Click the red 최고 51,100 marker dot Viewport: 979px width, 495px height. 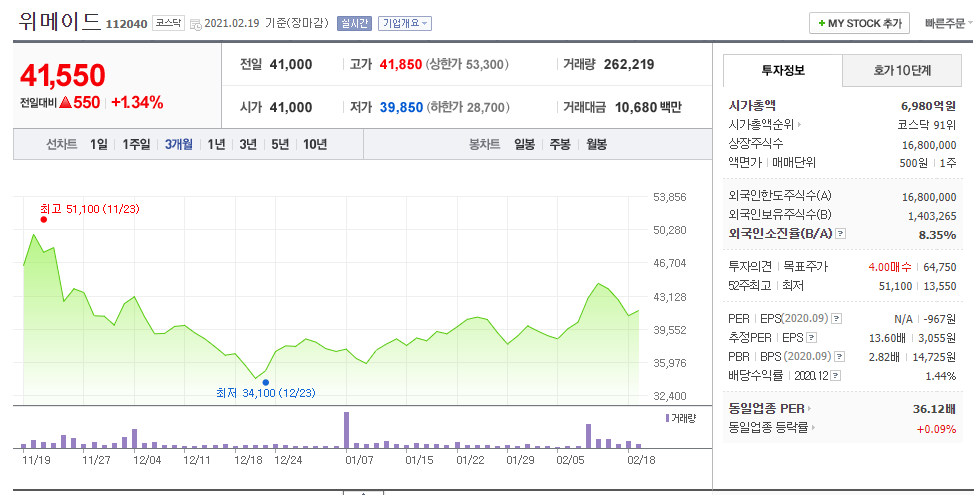click(44, 219)
